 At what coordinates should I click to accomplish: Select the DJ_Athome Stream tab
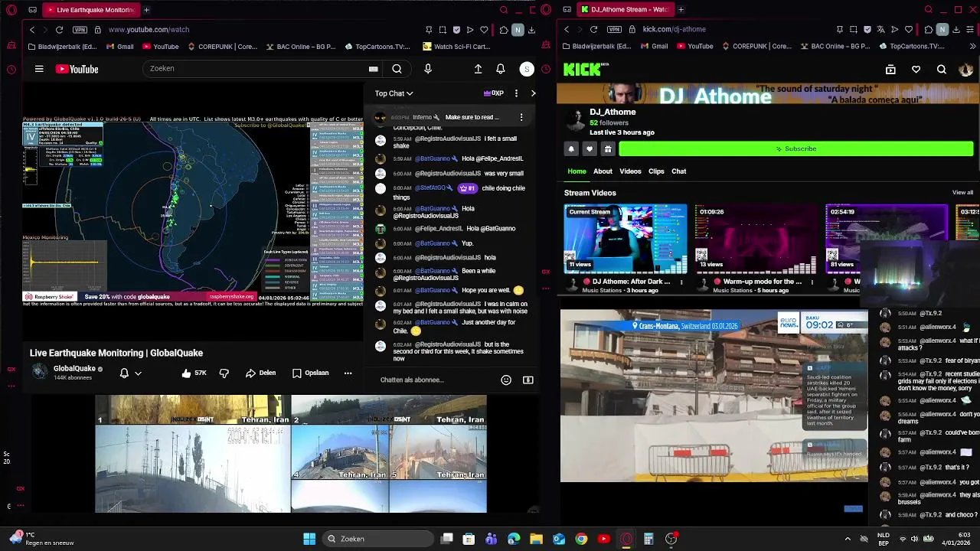[x=624, y=10]
